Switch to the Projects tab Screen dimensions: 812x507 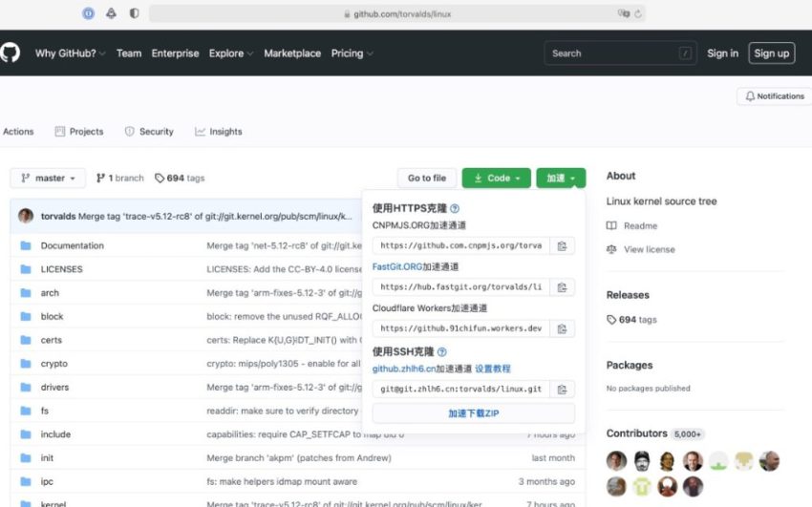[79, 132]
